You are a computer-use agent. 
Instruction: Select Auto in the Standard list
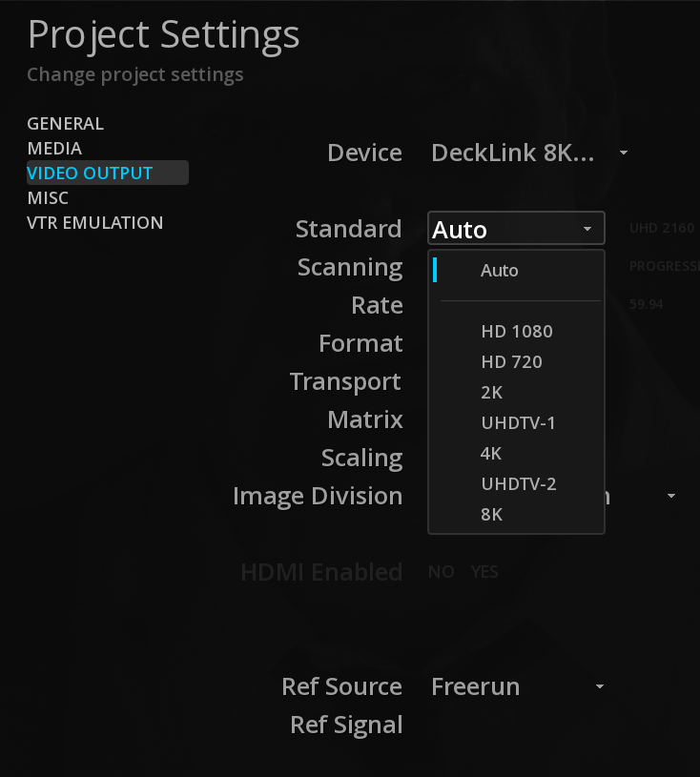click(500, 271)
